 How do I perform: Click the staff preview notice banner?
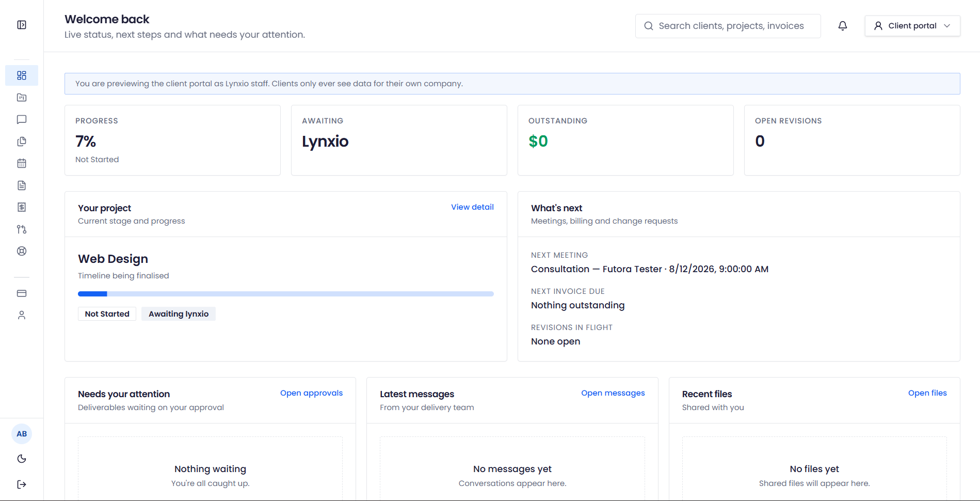pos(512,84)
